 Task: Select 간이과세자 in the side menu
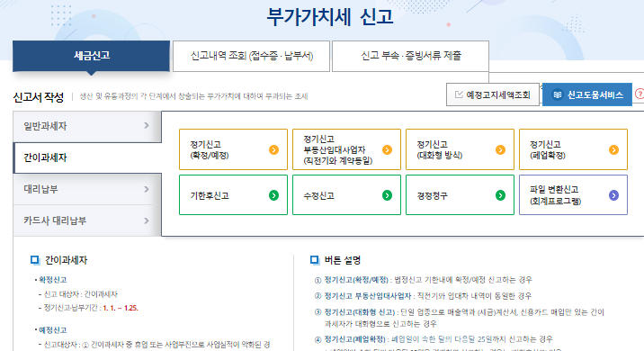click(87, 157)
